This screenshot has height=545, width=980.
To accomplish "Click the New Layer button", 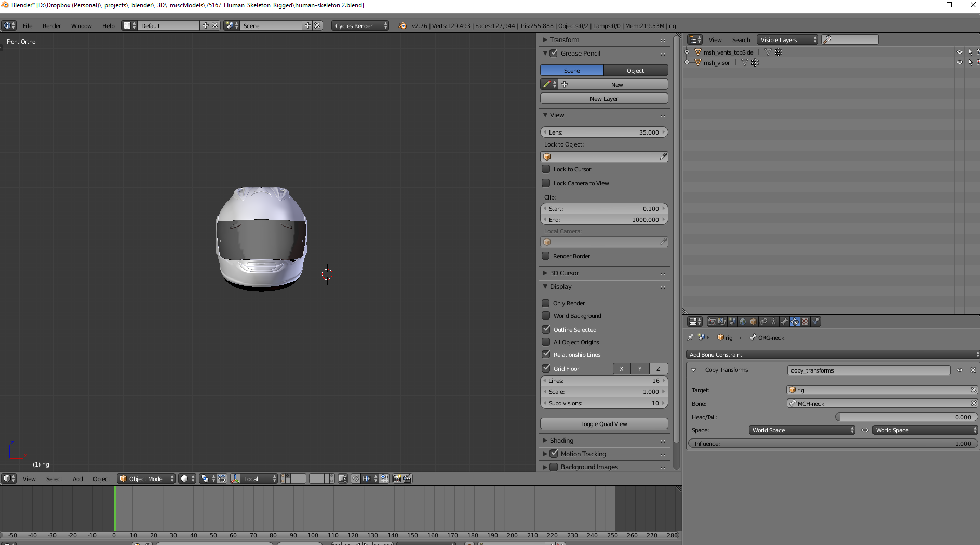I will (604, 98).
